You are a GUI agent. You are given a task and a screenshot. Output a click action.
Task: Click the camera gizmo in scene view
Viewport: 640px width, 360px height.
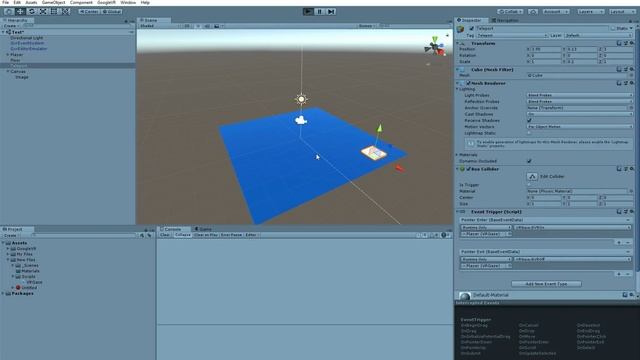point(301,120)
